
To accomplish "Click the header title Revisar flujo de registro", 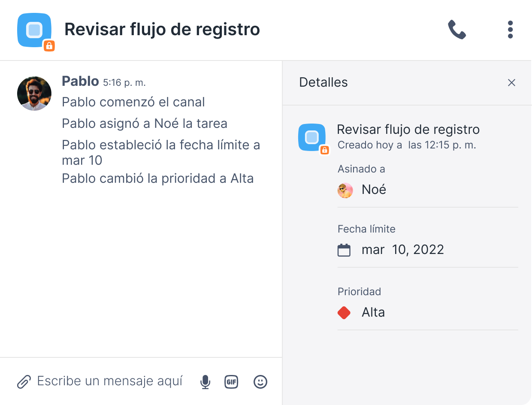I will [x=162, y=30].
